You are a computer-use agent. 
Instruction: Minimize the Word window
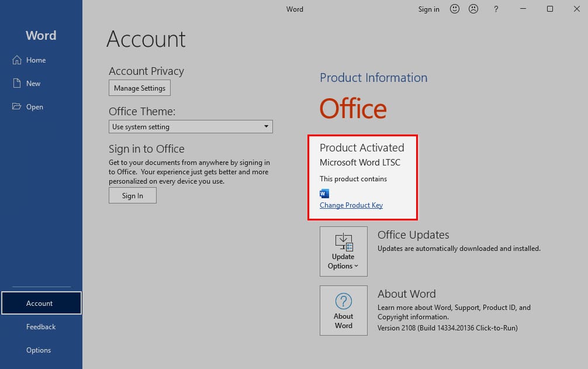click(523, 9)
